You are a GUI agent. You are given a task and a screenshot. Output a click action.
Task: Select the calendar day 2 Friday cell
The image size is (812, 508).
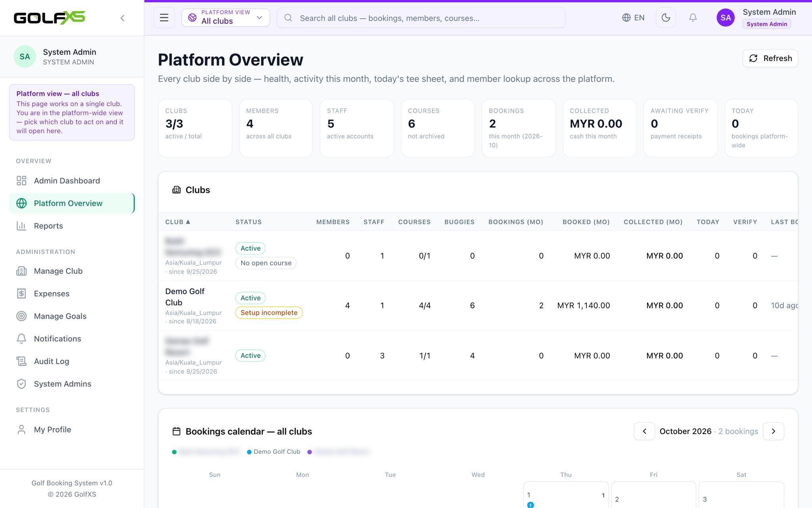pos(653,495)
